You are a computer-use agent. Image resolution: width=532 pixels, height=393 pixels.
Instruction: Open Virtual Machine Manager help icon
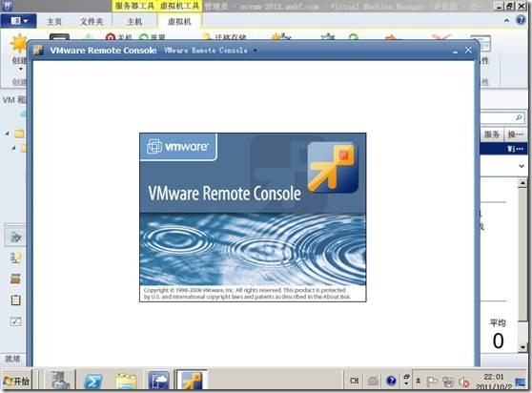pyautogui.click(x=521, y=20)
